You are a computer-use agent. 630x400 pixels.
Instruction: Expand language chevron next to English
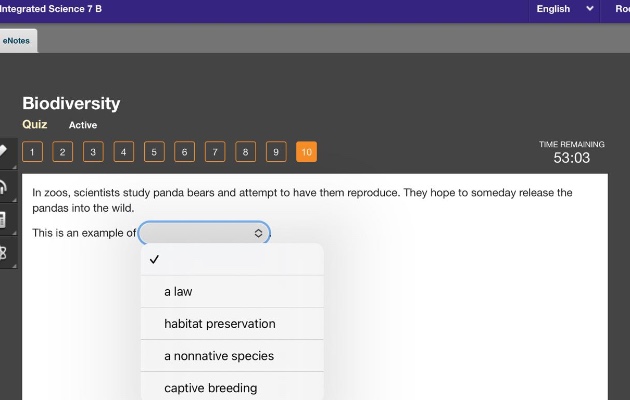pos(589,8)
